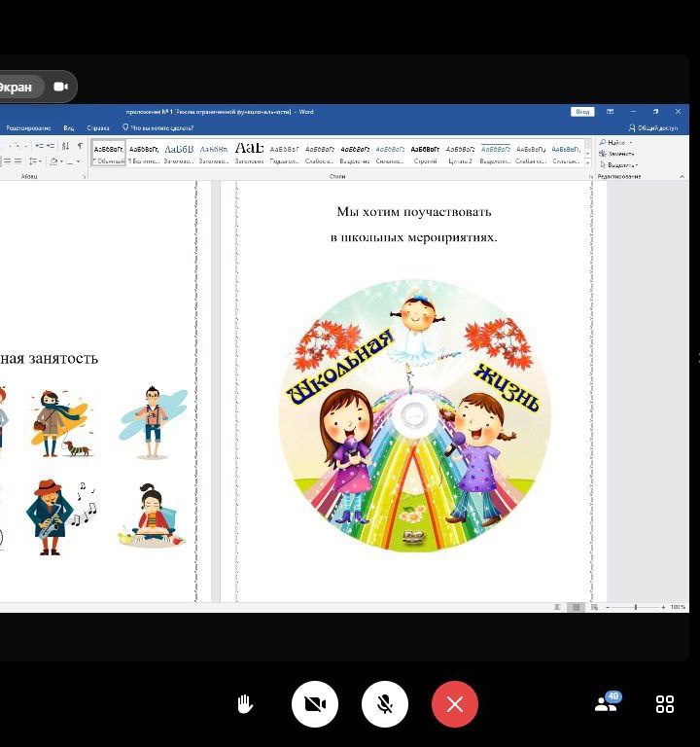Open the line spacing dropdown
Image resolution: width=700 pixels, height=747 pixels.
tap(36, 161)
